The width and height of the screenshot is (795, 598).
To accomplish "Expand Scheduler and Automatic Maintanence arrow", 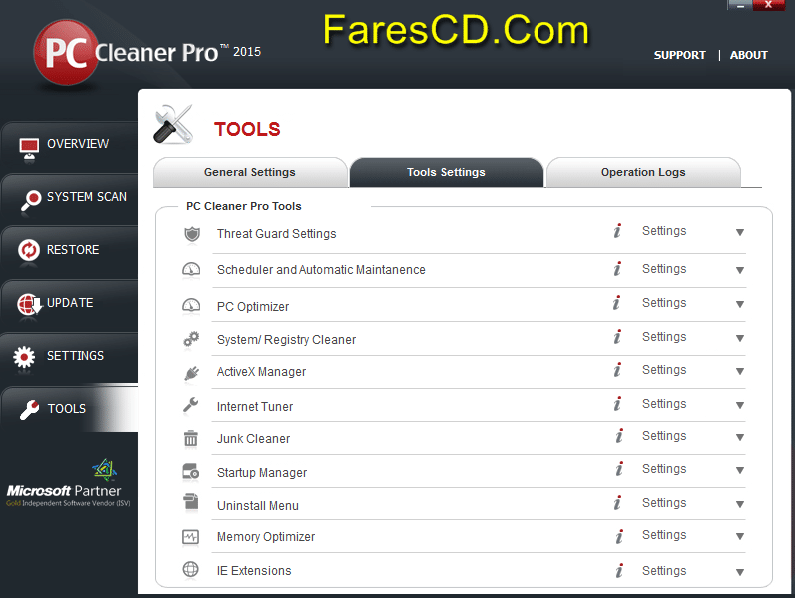I will pyautogui.click(x=740, y=270).
